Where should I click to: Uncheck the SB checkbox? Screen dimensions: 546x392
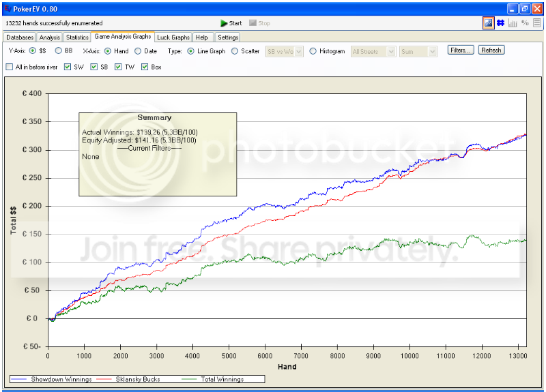pos(94,67)
